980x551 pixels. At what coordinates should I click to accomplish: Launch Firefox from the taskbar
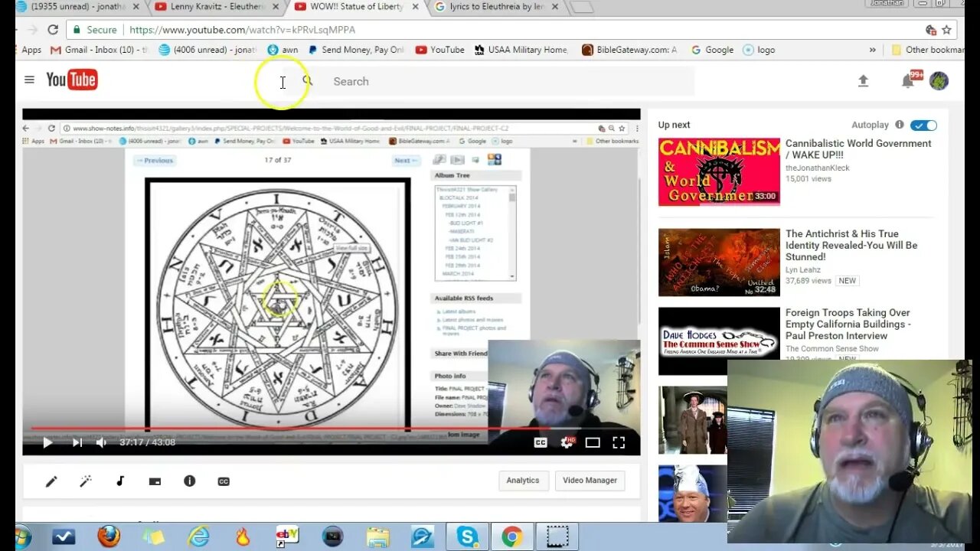click(109, 536)
